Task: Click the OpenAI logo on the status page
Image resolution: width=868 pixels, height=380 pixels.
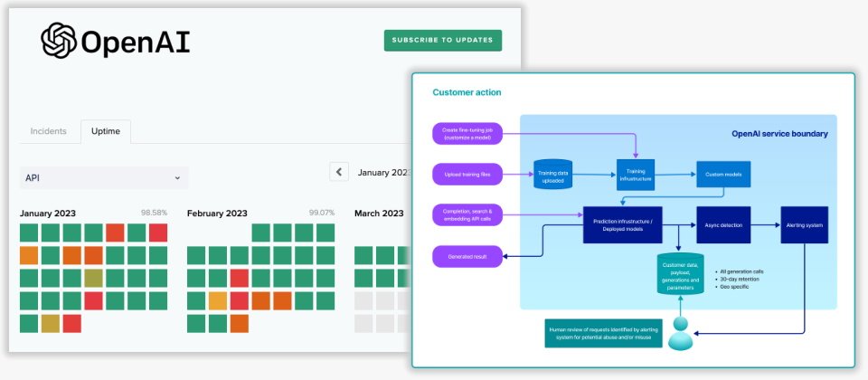Action: tap(115, 41)
